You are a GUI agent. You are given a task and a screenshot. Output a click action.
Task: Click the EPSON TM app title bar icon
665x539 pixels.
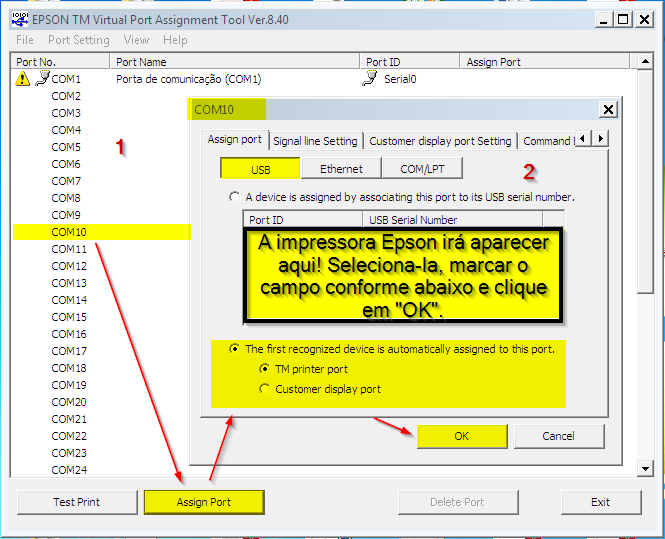click(20, 20)
